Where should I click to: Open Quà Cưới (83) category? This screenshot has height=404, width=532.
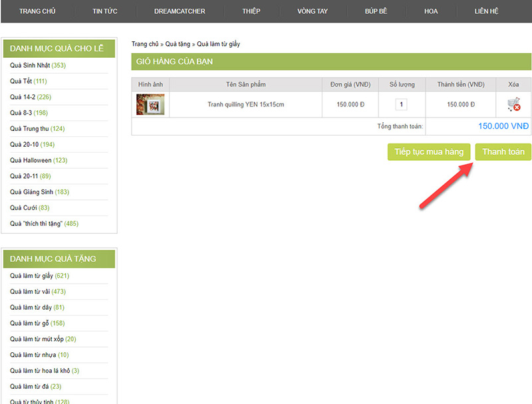tap(29, 207)
